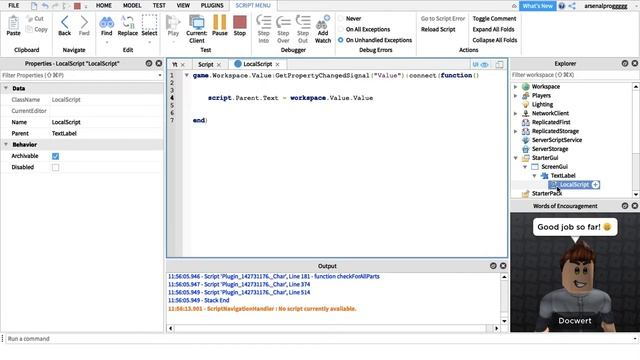Click the plus button on LocalScript row
This screenshot has height=360, width=640.
[x=596, y=185]
